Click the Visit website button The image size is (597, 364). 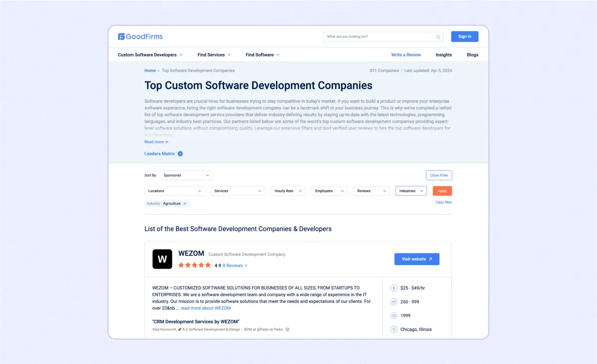coord(417,259)
